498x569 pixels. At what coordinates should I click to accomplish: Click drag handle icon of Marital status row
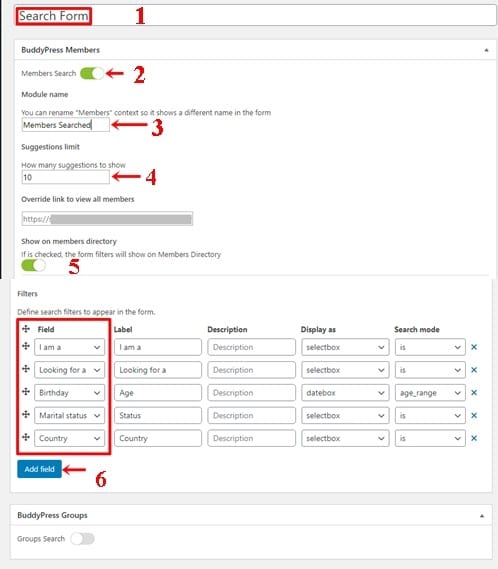[26, 414]
